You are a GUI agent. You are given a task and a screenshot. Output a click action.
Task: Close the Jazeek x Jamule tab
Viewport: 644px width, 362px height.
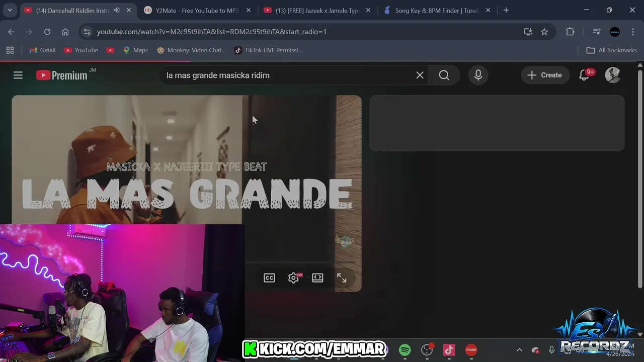(x=368, y=10)
